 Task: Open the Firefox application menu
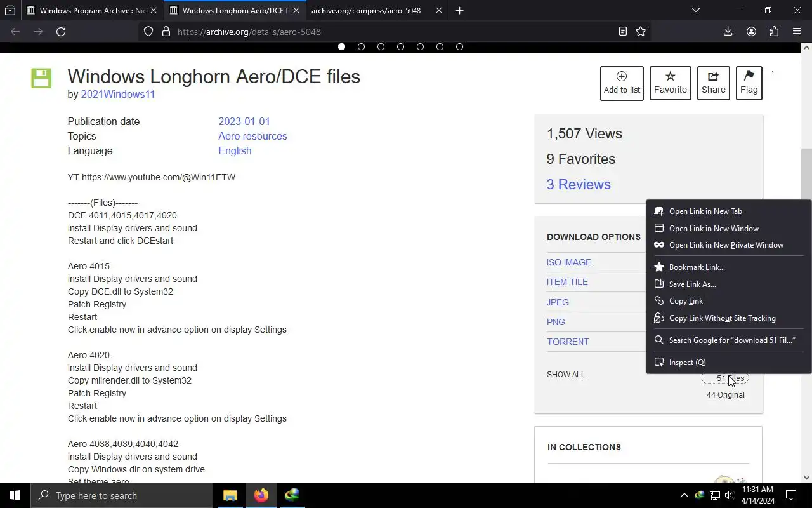pyautogui.click(x=797, y=31)
